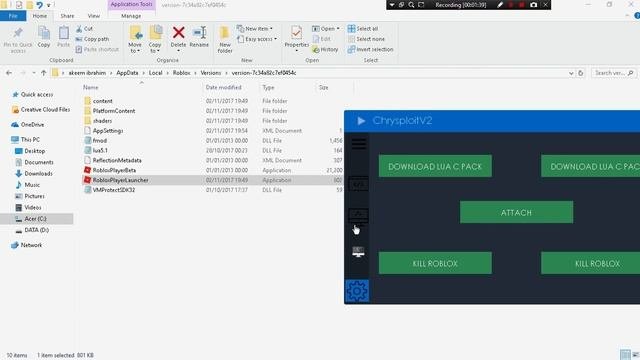Expand the Easy access dropdown

(276, 39)
